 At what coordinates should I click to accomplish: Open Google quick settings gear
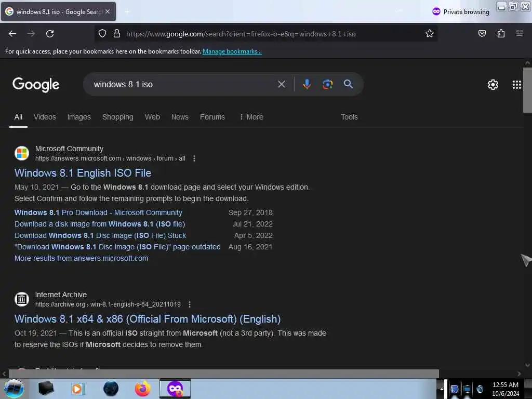point(493,85)
